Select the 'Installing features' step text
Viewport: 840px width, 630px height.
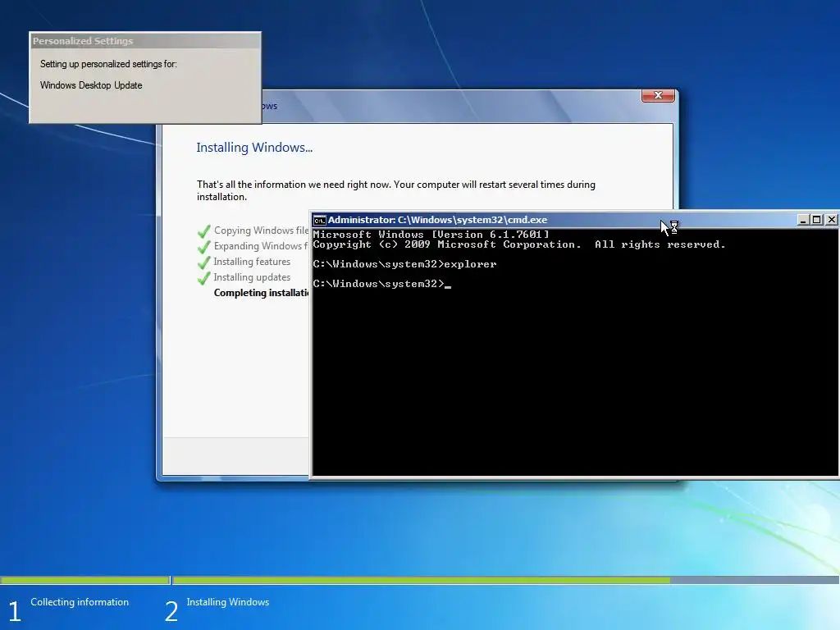252,262
